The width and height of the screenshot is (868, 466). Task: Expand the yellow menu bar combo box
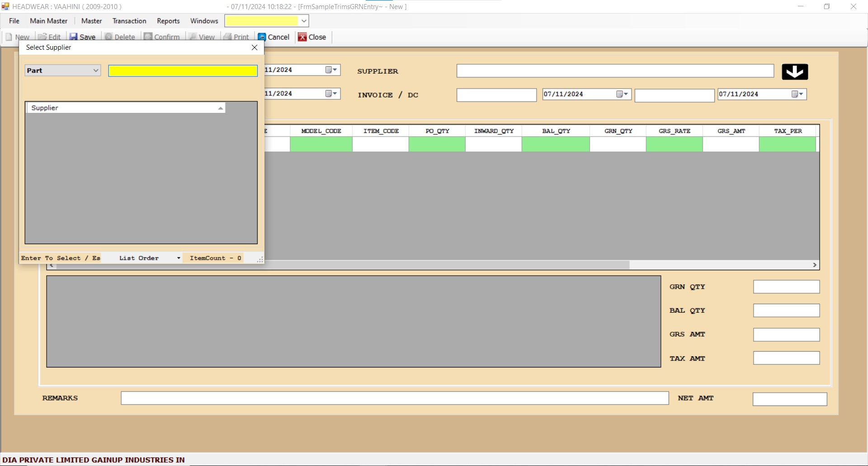pos(304,21)
